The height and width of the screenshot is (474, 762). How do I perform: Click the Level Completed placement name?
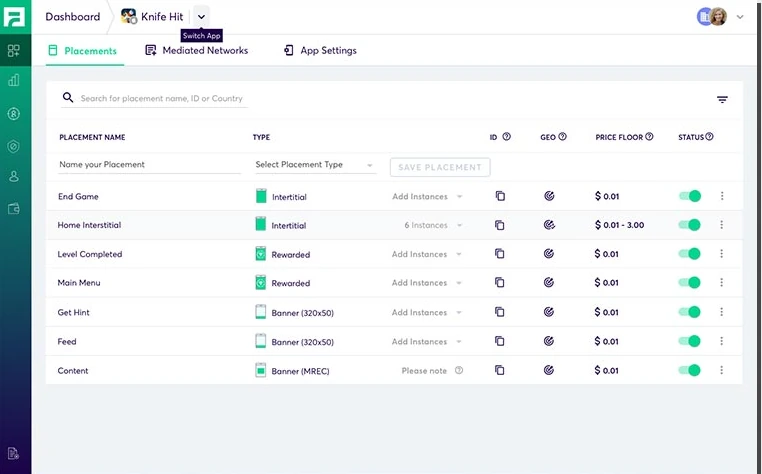[90, 254]
